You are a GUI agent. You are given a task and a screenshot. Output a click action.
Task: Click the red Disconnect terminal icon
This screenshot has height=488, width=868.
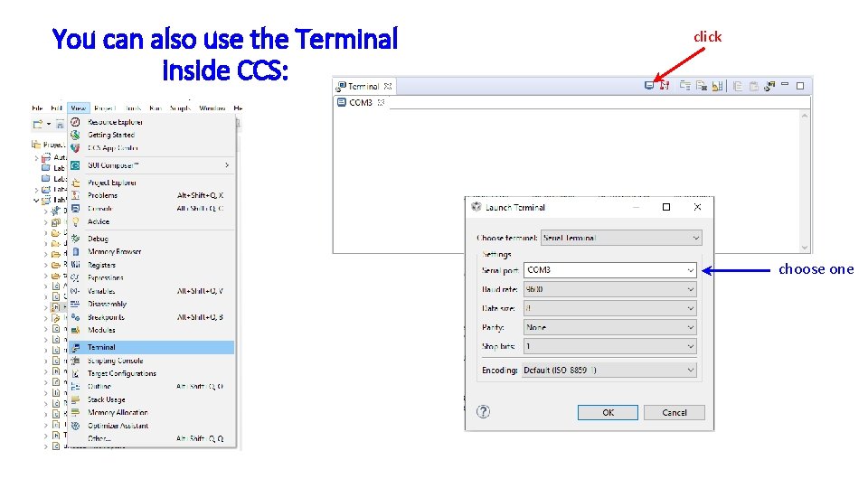pos(665,86)
